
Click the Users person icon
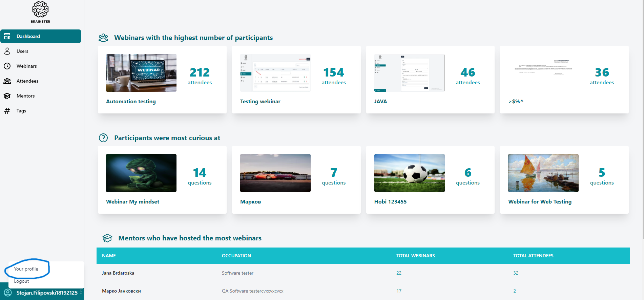[7, 51]
